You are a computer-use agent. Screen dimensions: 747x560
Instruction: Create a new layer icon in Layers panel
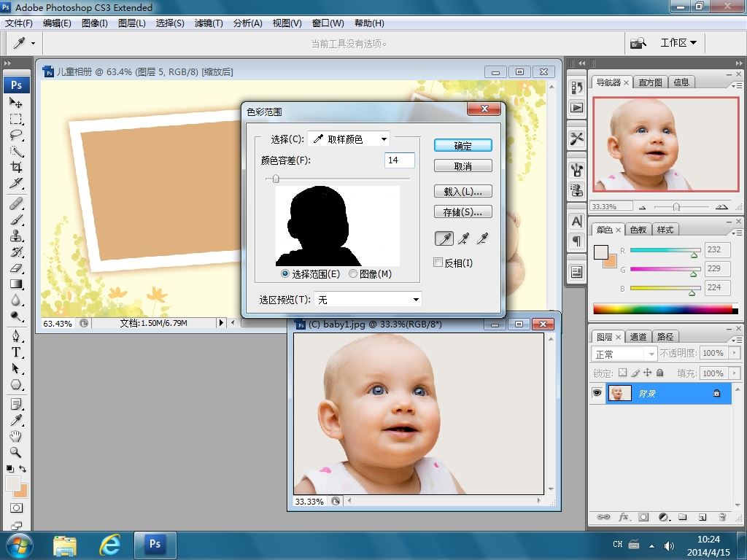click(x=703, y=517)
